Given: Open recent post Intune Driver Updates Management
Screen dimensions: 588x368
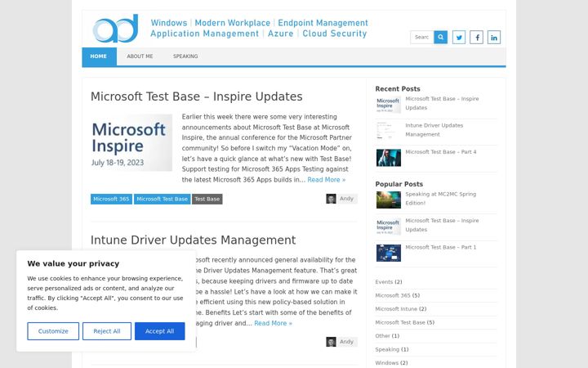Looking at the screenshot, I should pyautogui.click(x=434, y=130).
